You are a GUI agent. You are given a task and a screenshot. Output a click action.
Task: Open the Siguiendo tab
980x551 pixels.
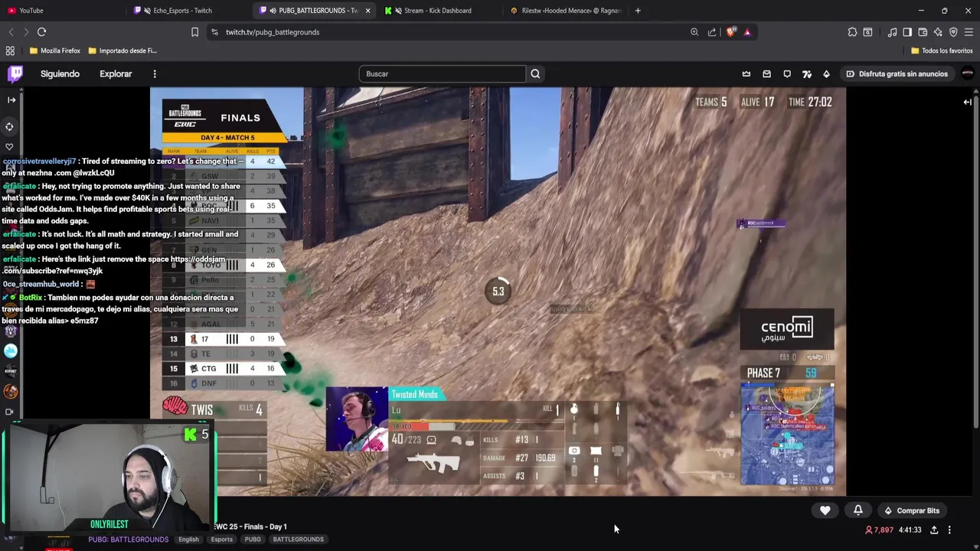point(60,73)
